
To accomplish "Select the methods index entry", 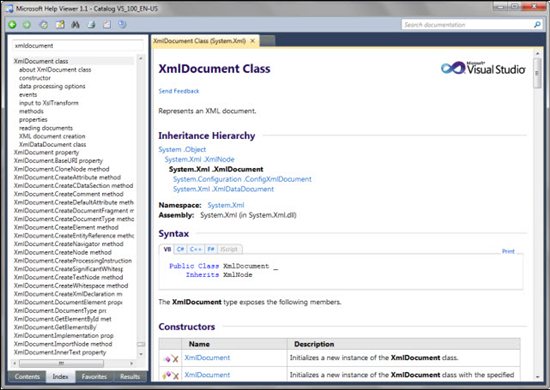I will point(31,111).
